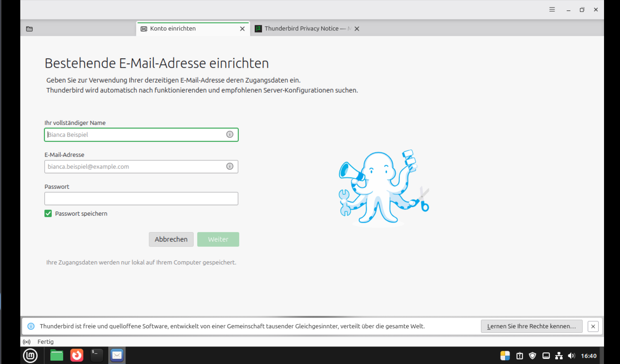Click Lernen Sie Ihre Rechte kennen button

[531, 326]
